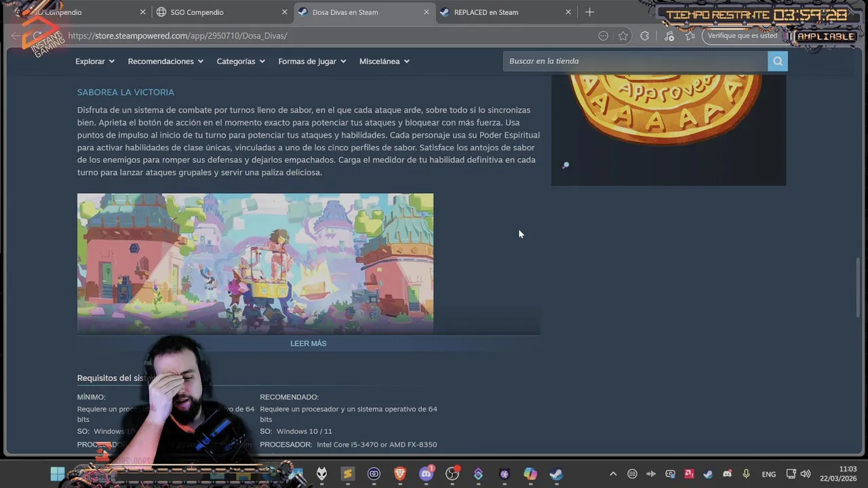Open the Brave browser taskbar icon
Viewport: 868px width, 488px height.
[x=400, y=474]
